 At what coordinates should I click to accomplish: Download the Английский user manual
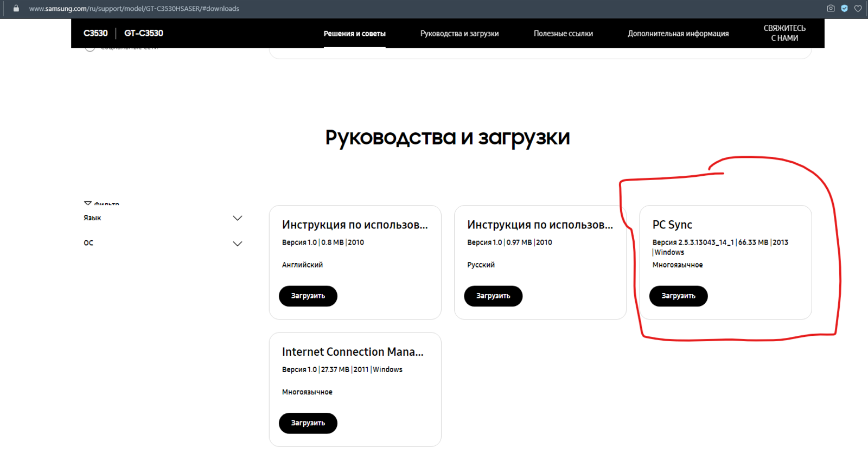coord(308,296)
